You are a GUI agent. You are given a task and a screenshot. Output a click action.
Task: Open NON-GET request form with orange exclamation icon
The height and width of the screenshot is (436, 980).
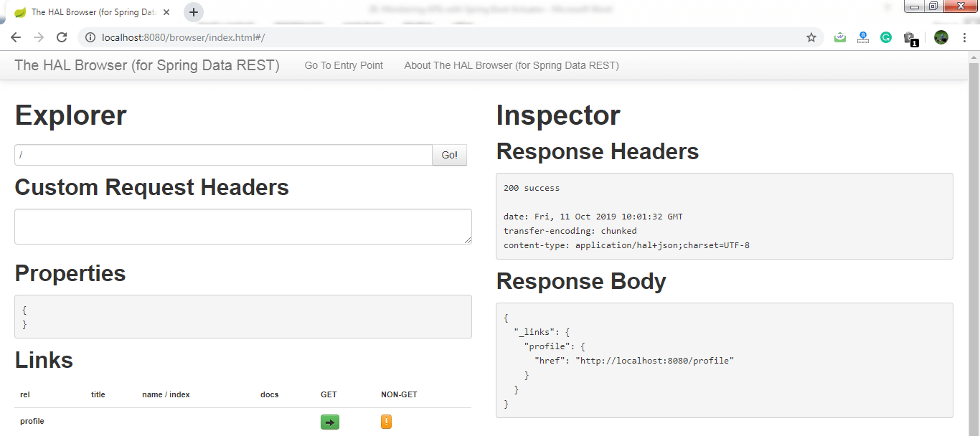(386, 422)
